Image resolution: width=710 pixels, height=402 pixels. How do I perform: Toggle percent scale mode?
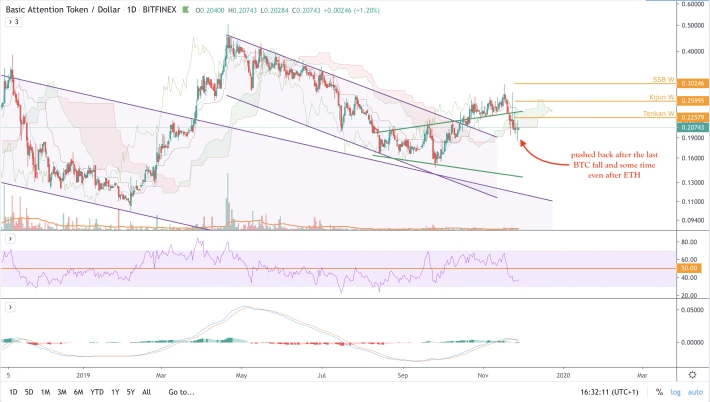tap(659, 392)
